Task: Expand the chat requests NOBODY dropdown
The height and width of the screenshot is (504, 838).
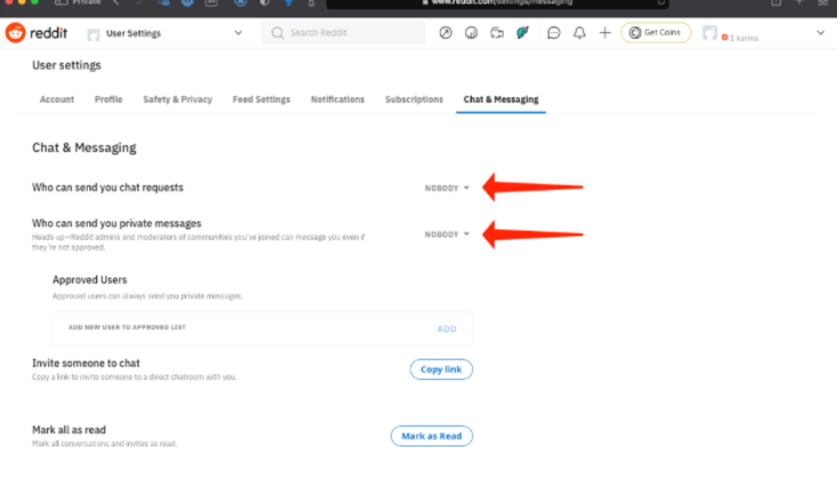Action: [x=447, y=188]
